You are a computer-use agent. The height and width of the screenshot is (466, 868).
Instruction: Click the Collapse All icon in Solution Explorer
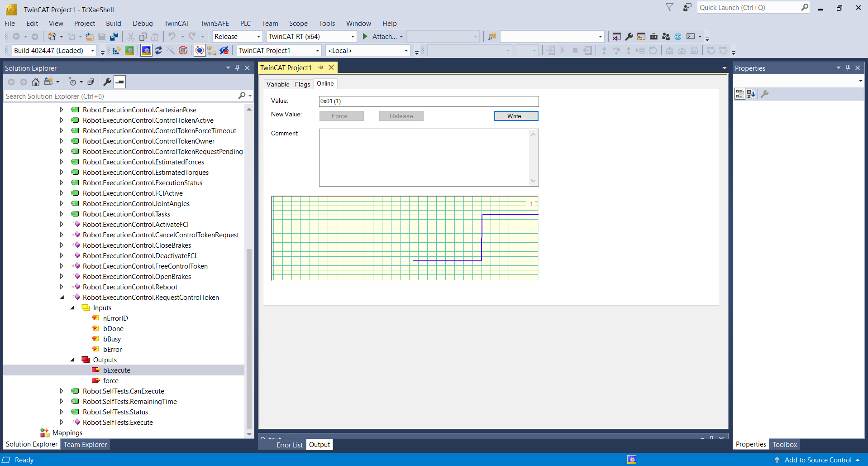pyautogui.click(x=91, y=82)
